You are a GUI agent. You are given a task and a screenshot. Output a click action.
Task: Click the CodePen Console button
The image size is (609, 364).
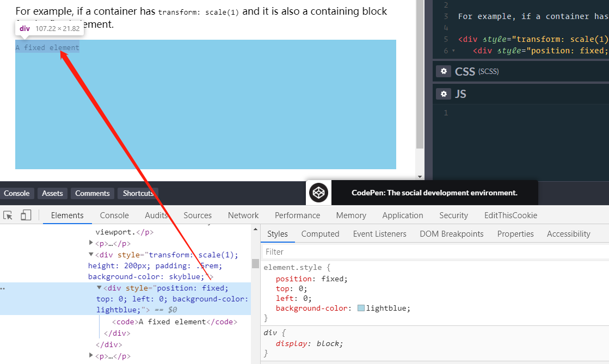pyautogui.click(x=17, y=193)
